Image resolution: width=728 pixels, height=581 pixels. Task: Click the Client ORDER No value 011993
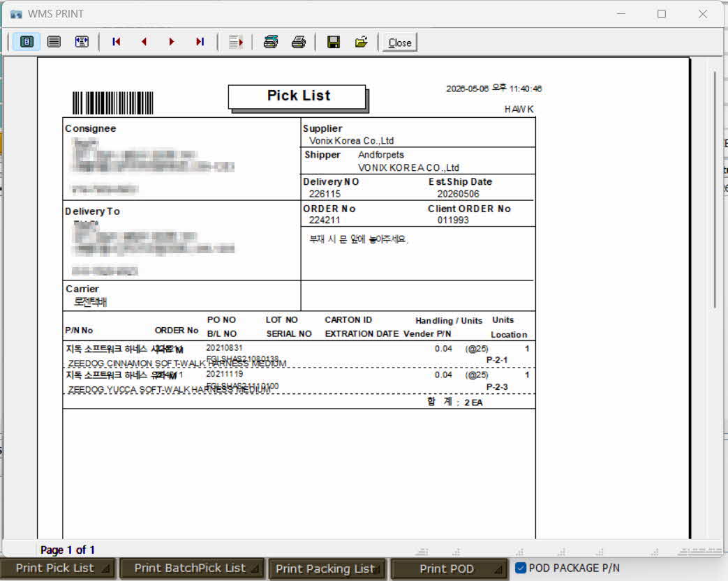453,220
